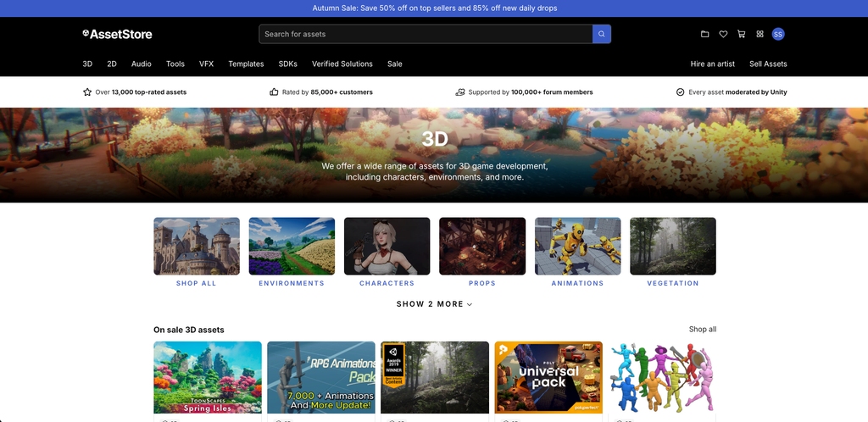868x422 pixels.
Task: Open the 3D menu item
Action: (x=87, y=64)
